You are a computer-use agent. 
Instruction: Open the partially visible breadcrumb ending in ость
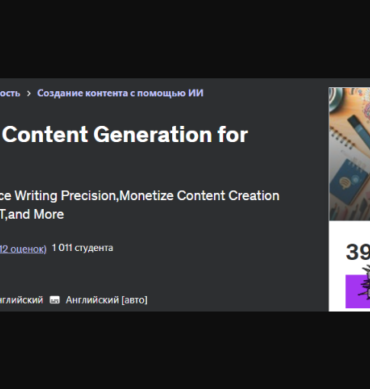(x=10, y=93)
